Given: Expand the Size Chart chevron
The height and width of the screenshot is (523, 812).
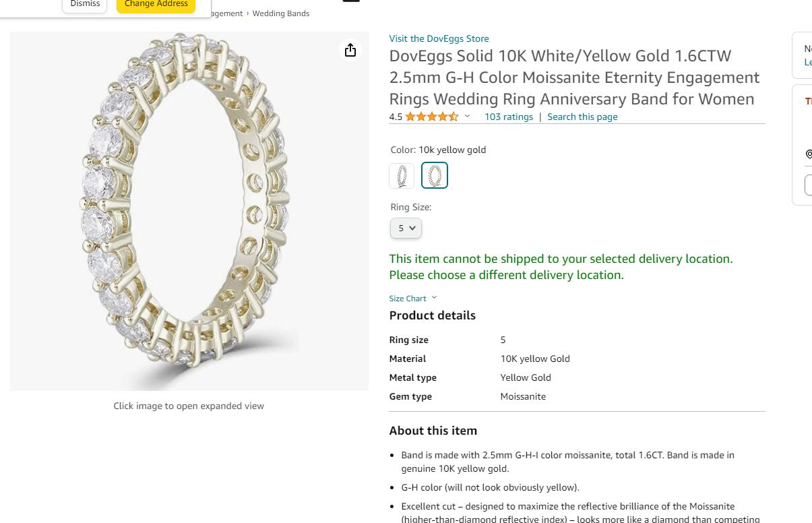Looking at the screenshot, I should click(x=434, y=298).
